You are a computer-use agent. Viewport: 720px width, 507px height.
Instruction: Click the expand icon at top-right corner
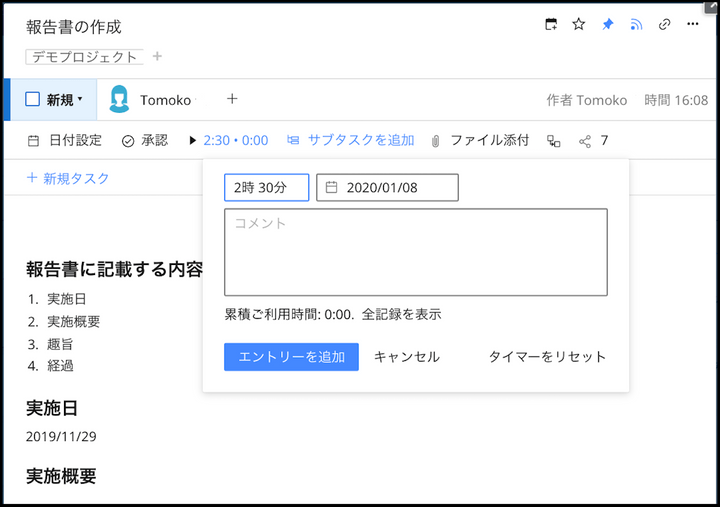pos(711,6)
